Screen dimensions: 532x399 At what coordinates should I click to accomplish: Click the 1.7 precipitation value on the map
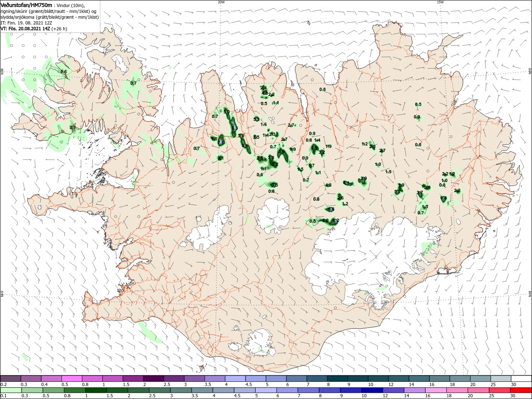(311, 165)
